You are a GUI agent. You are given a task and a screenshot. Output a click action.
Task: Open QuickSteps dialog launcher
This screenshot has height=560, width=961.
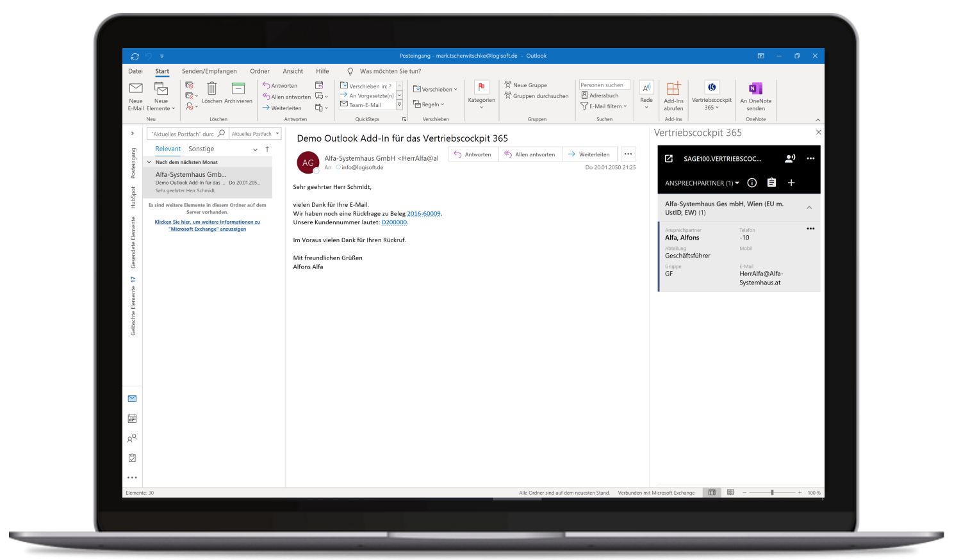pos(404,119)
